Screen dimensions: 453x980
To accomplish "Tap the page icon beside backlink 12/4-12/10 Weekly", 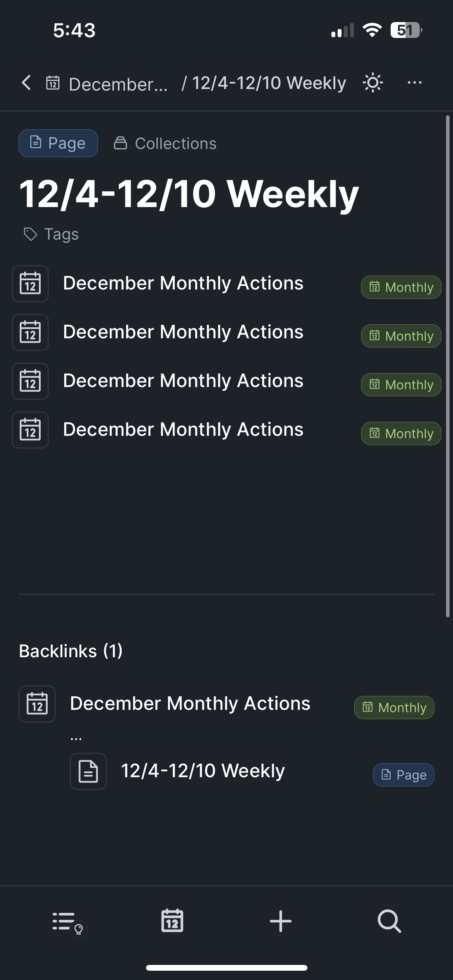I will click(x=88, y=771).
